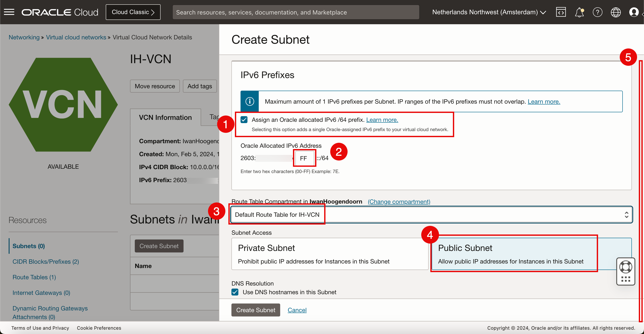Select the Private Subnet access option

tap(330, 254)
